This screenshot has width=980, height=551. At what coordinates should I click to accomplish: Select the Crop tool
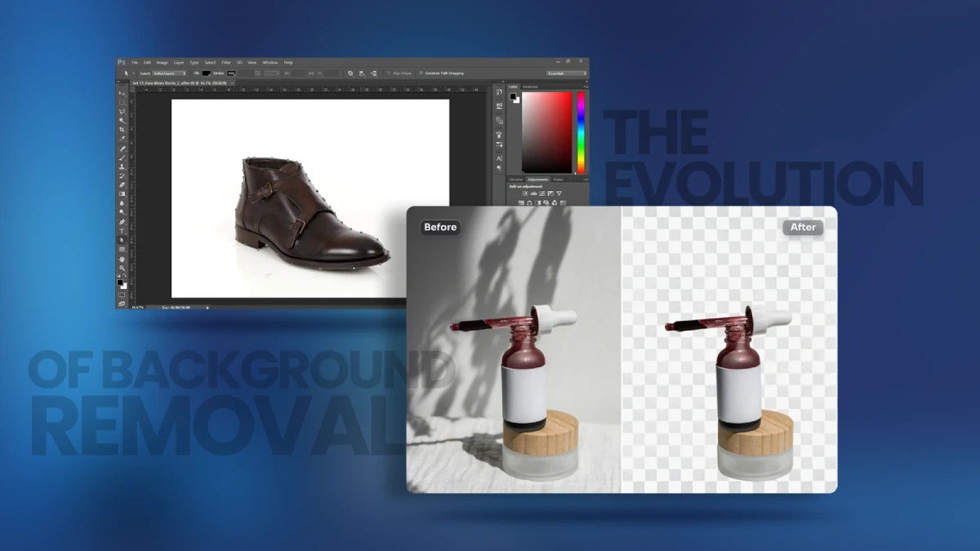point(122,130)
